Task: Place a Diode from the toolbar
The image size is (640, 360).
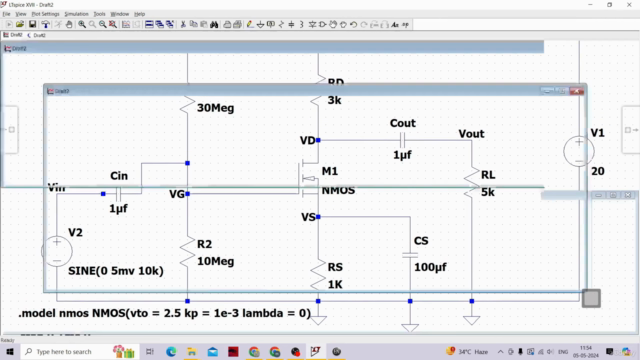Action: pos(312,24)
